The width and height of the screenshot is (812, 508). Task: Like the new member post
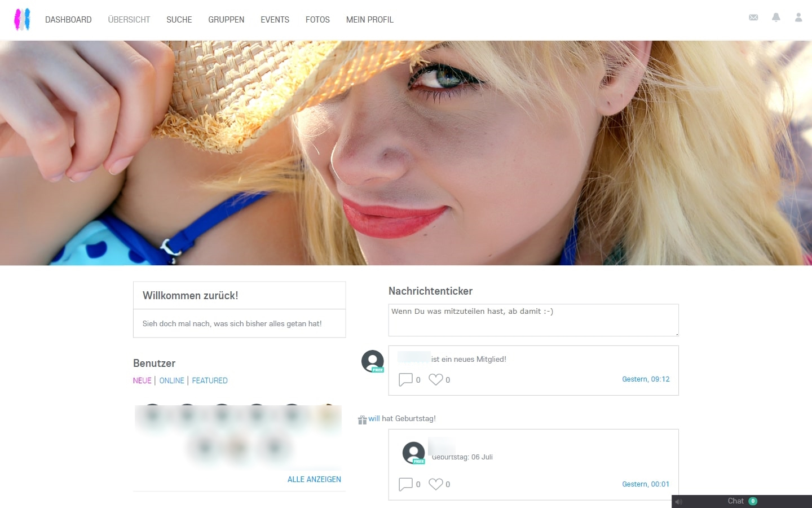pyautogui.click(x=435, y=380)
